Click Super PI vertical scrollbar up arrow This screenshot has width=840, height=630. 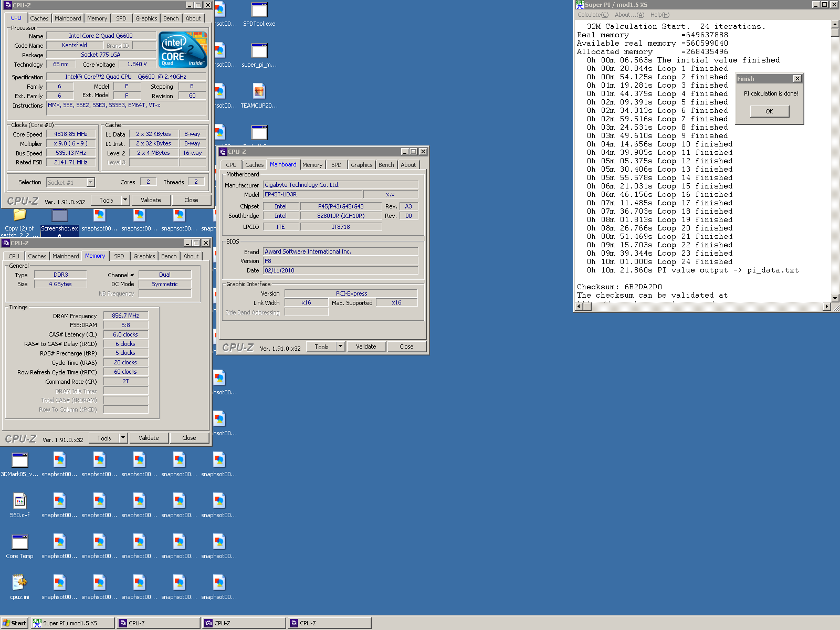(835, 24)
